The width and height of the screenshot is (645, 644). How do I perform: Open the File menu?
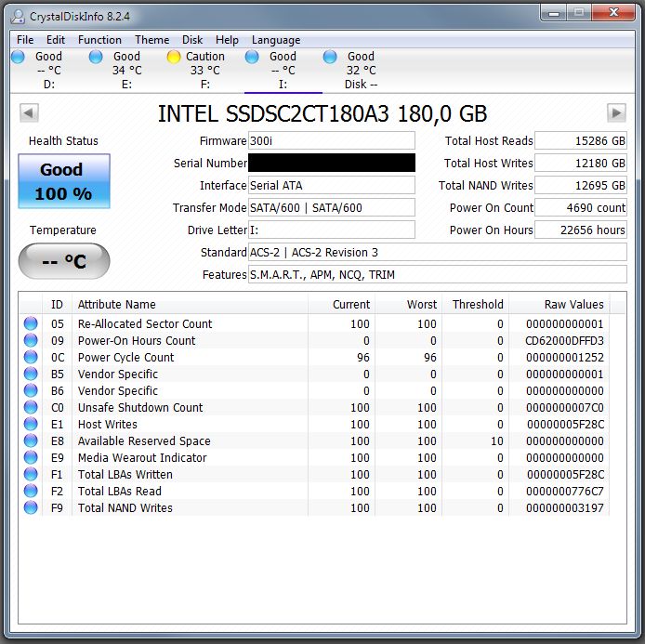[25, 39]
